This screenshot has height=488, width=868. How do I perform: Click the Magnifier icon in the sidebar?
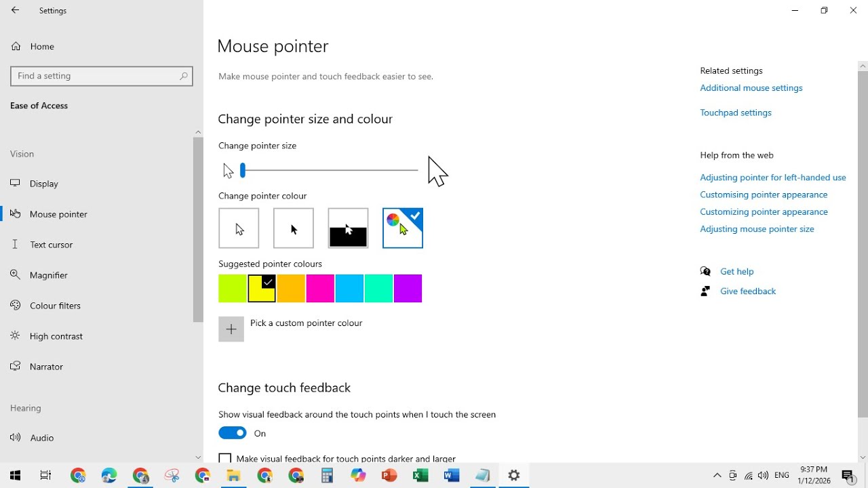15,275
